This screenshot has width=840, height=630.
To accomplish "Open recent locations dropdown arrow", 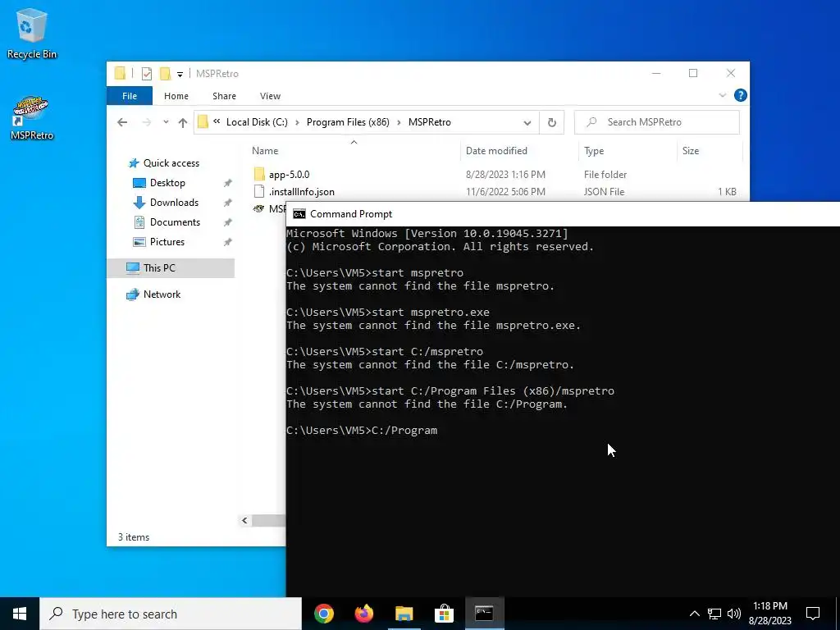I will pyautogui.click(x=166, y=122).
